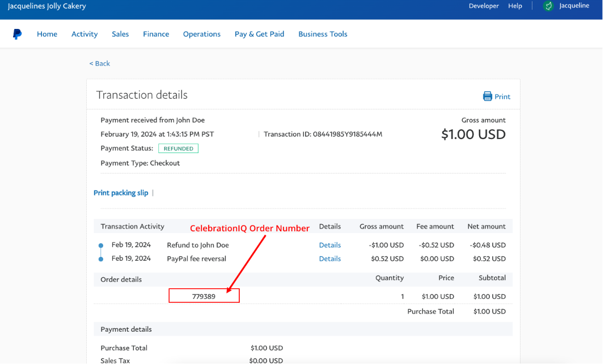The image size is (605, 364).
Task: View Details for PayPal fee reversal
Action: (x=330, y=259)
